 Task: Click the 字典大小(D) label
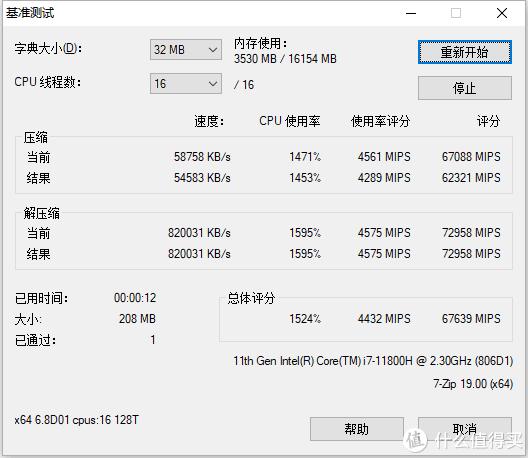[48, 48]
